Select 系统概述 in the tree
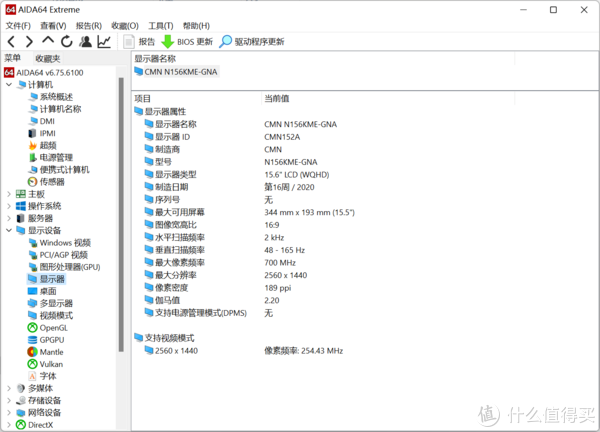Viewport: 600px width, 432px height. point(51,97)
